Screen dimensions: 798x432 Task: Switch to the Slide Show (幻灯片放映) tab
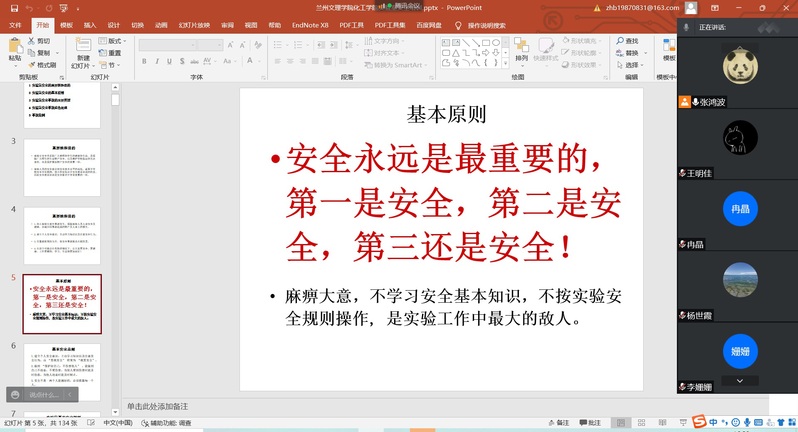[194, 25]
